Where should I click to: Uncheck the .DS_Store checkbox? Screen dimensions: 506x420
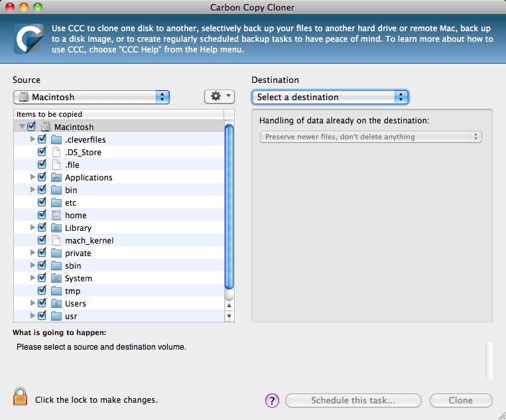tap(42, 152)
